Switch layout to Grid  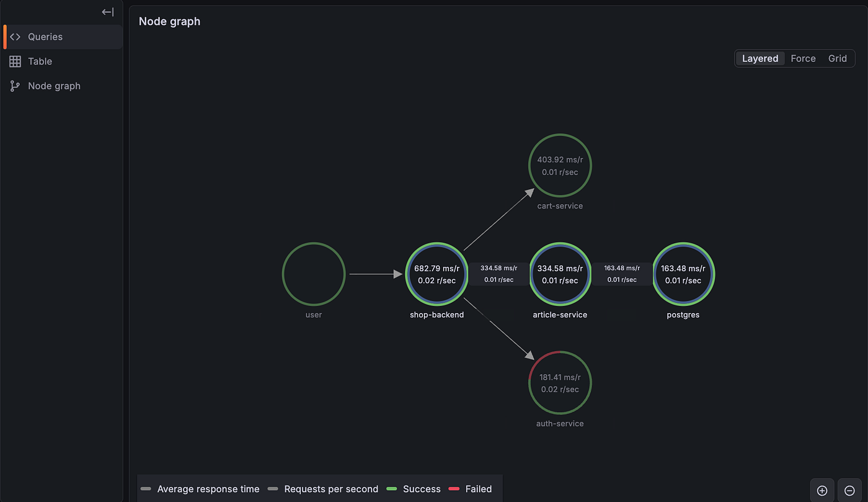click(x=838, y=58)
